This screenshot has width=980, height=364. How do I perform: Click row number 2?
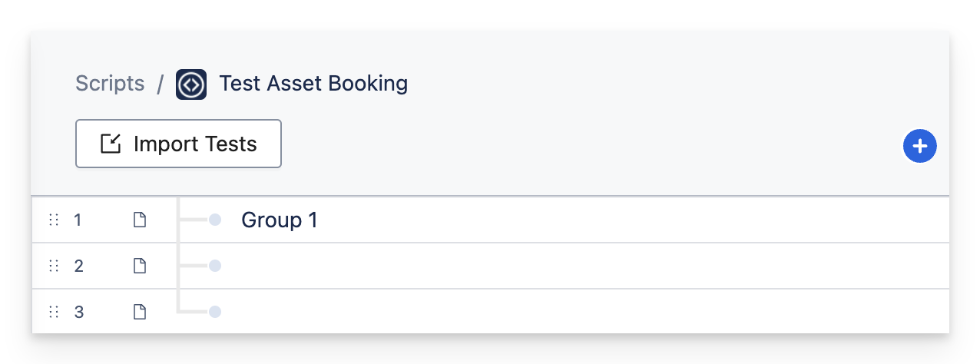tap(78, 266)
